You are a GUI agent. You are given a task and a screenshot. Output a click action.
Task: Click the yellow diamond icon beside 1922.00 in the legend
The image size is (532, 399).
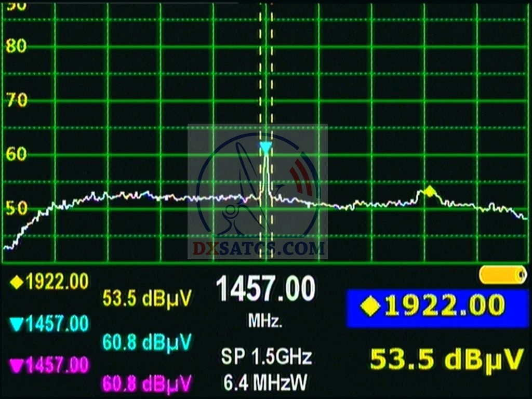pos(17,282)
